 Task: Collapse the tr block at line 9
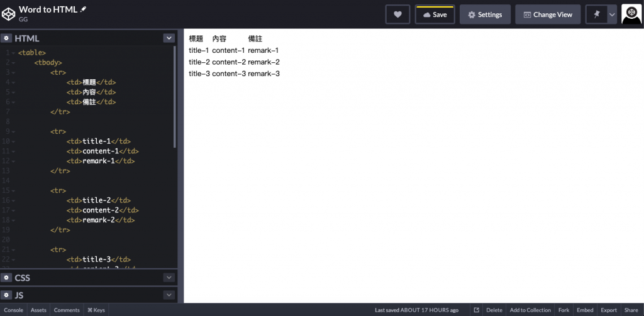point(14,132)
